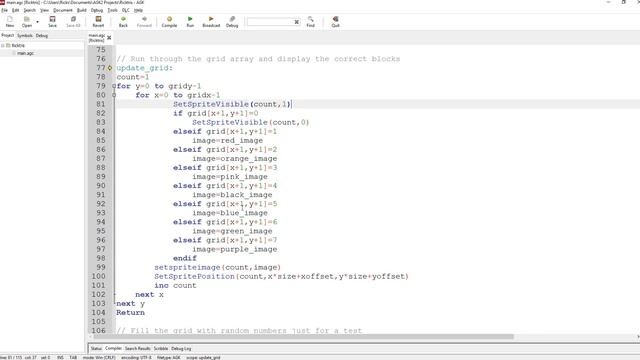The height and width of the screenshot is (360, 640).
Task: Click the green Run icon
Action: point(190,21)
